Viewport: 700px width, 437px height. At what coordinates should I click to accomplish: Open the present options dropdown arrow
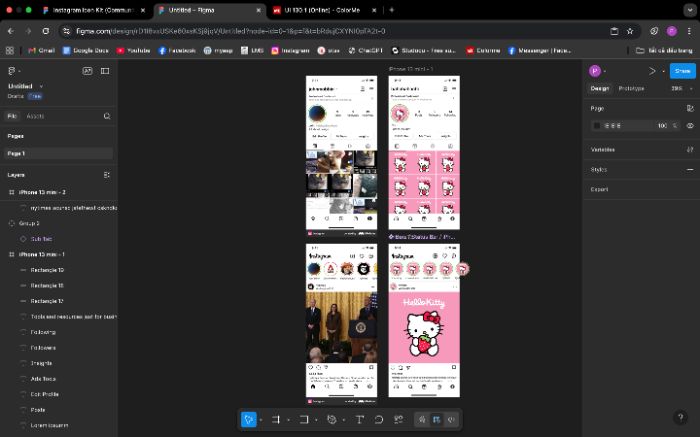[x=663, y=71]
